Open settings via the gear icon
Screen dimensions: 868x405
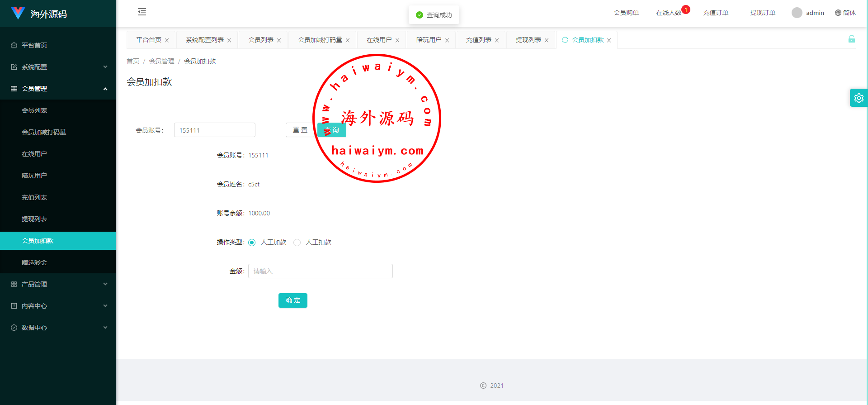coord(859,98)
